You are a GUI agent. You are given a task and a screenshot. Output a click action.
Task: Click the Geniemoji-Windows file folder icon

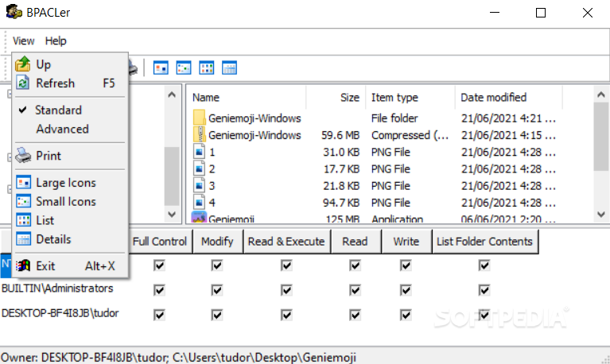point(199,118)
